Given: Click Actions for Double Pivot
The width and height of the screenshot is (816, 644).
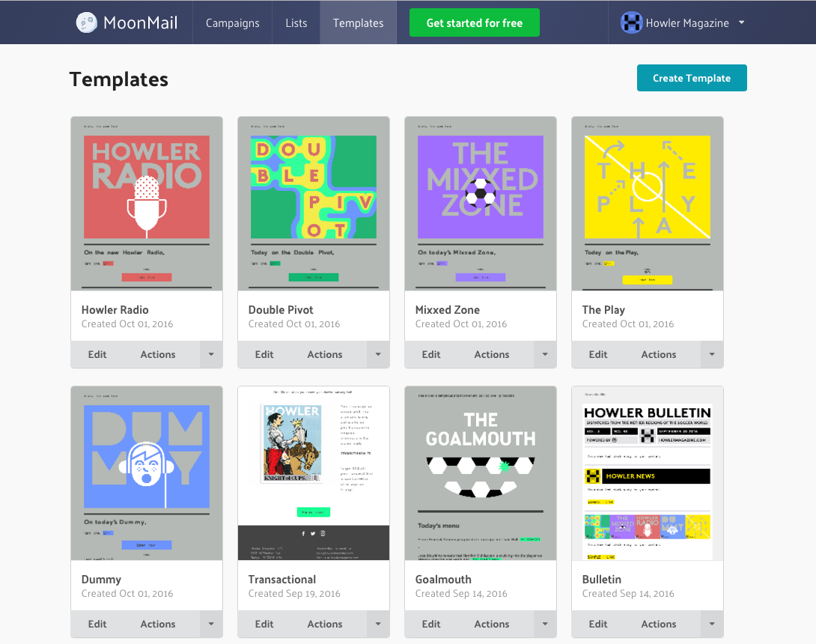Looking at the screenshot, I should click(325, 354).
